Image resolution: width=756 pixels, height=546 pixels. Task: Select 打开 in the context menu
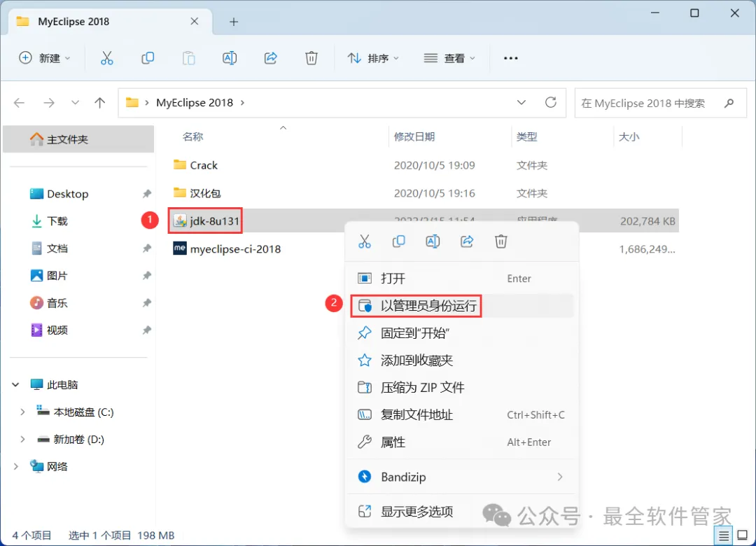(x=462, y=279)
